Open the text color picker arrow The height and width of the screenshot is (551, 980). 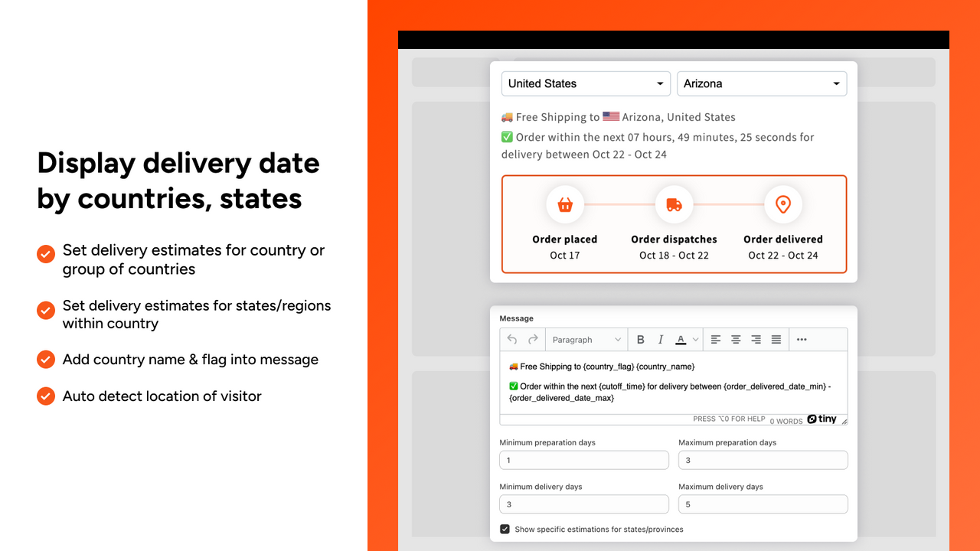click(x=695, y=339)
